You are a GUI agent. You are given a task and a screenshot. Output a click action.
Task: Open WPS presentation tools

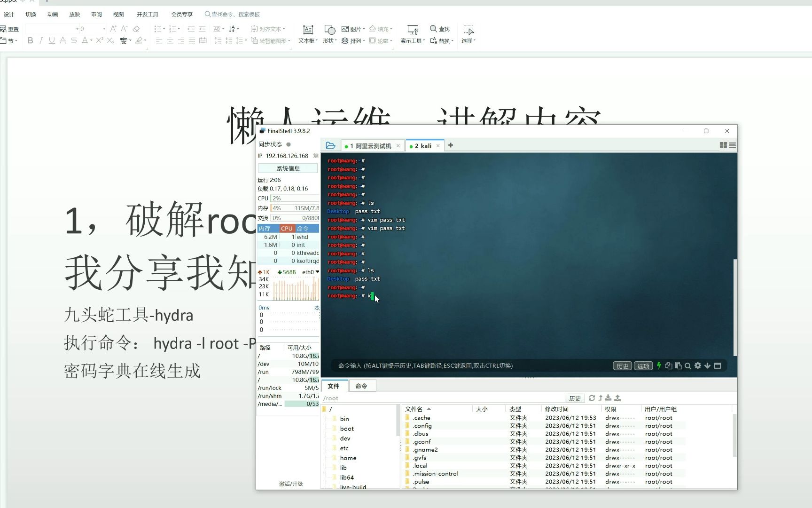[413, 34]
